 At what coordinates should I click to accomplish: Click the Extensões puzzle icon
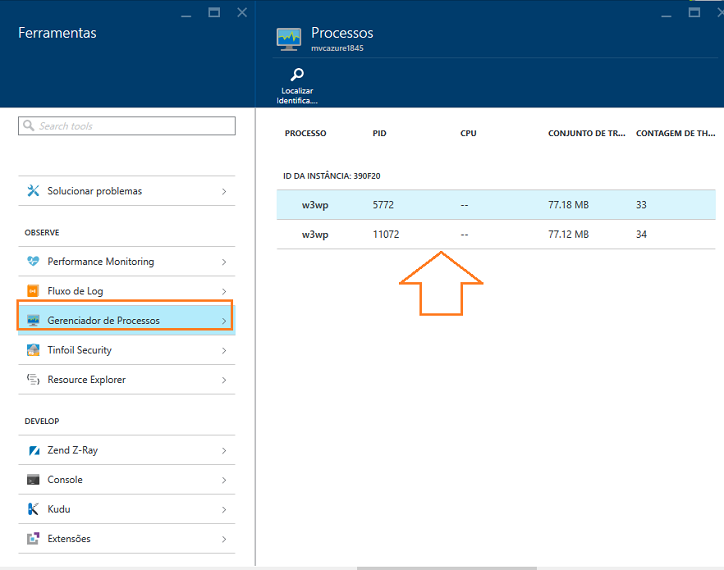(x=33, y=539)
